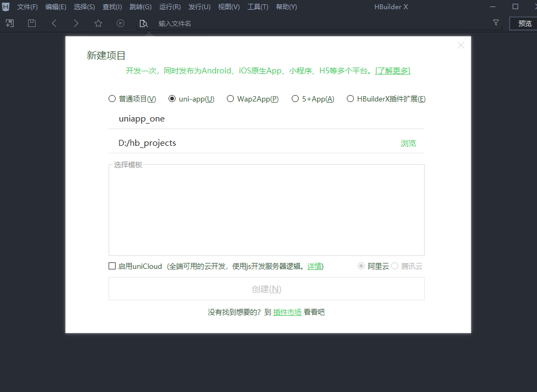Click the project name field uniapp_one
Viewport: 537px width, 392px height.
[x=266, y=119]
